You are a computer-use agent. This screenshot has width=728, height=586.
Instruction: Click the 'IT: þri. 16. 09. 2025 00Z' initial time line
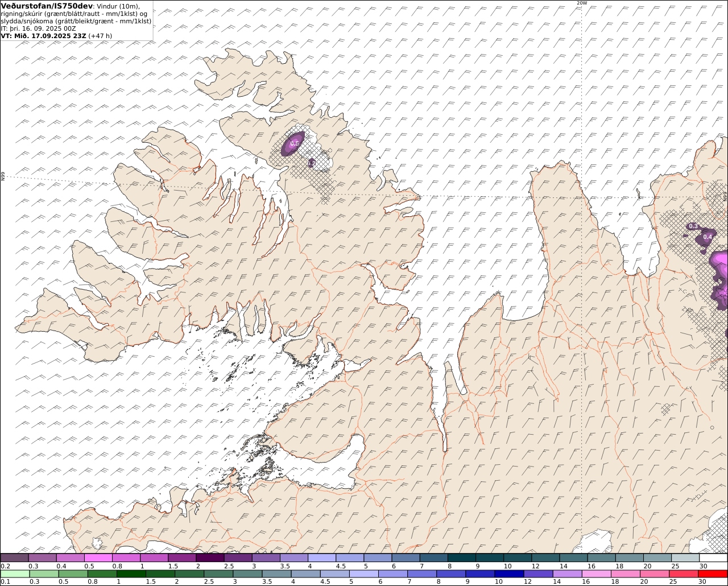click(x=39, y=28)
